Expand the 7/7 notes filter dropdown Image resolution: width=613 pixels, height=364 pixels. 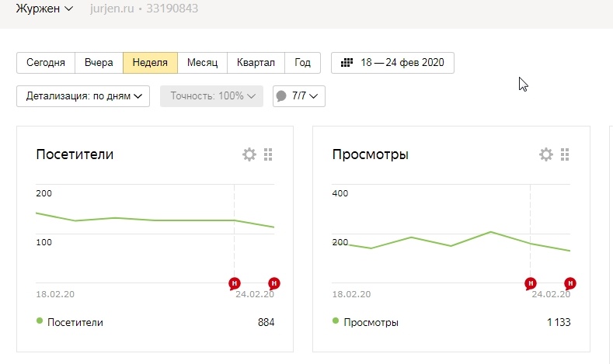[298, 96]
